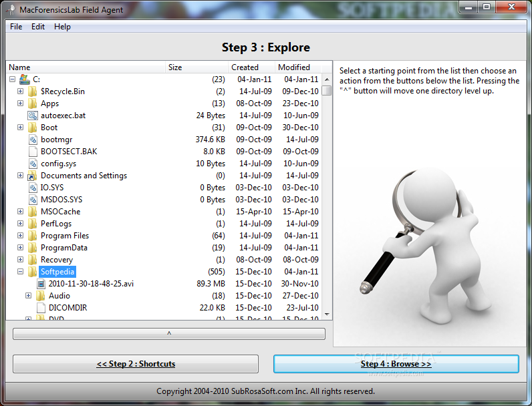Go back to Step 2 : Shortcuts
This screenshot has height=406, width=532.
pyautogui.click(x=136, y=364)
